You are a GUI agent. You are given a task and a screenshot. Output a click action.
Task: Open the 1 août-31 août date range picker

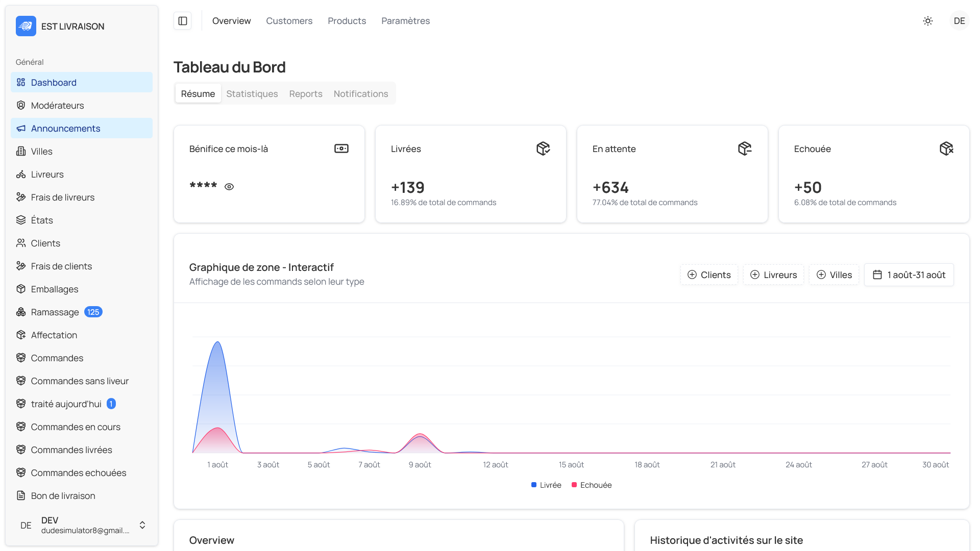point(909,274)
